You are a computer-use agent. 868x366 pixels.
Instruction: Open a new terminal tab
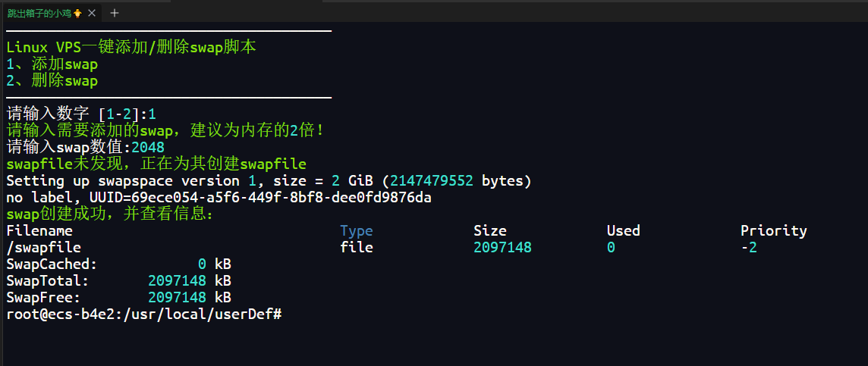115,13
